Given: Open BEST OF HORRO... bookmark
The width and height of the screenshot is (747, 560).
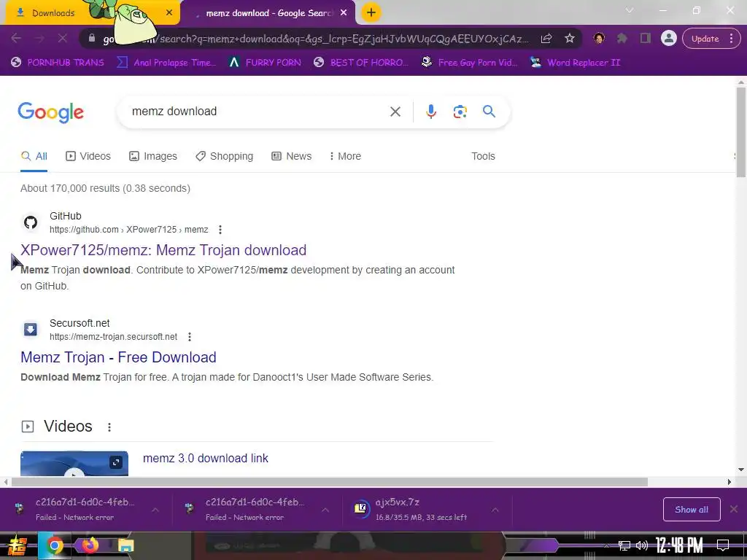Looking at the screenshot, I should [361, 63].
